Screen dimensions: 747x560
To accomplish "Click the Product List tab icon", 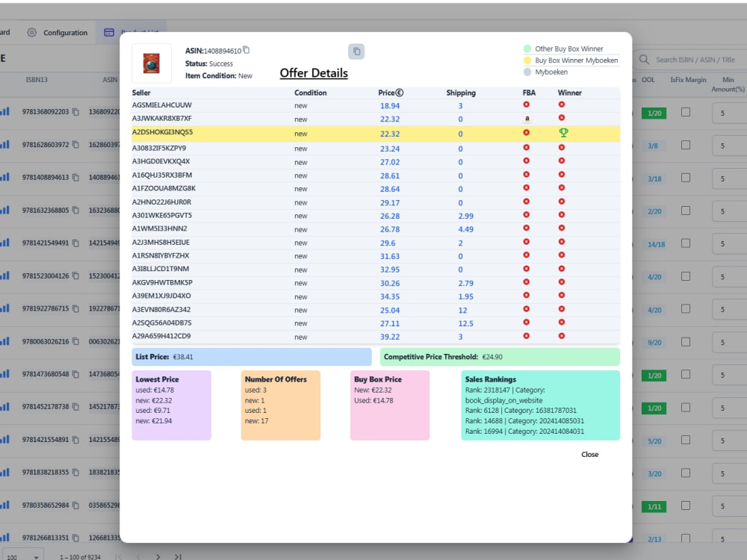I will pyautogui.click(x=109, y=32).
